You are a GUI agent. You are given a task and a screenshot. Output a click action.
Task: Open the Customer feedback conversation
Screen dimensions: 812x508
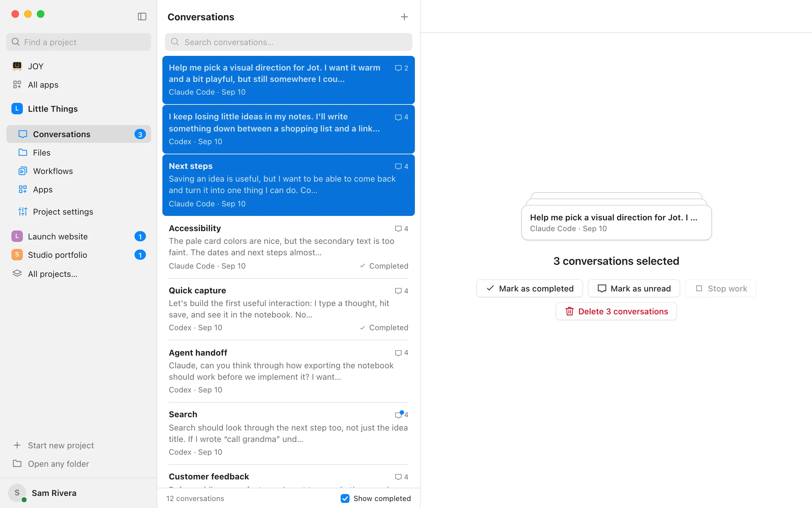click(289, 477)
